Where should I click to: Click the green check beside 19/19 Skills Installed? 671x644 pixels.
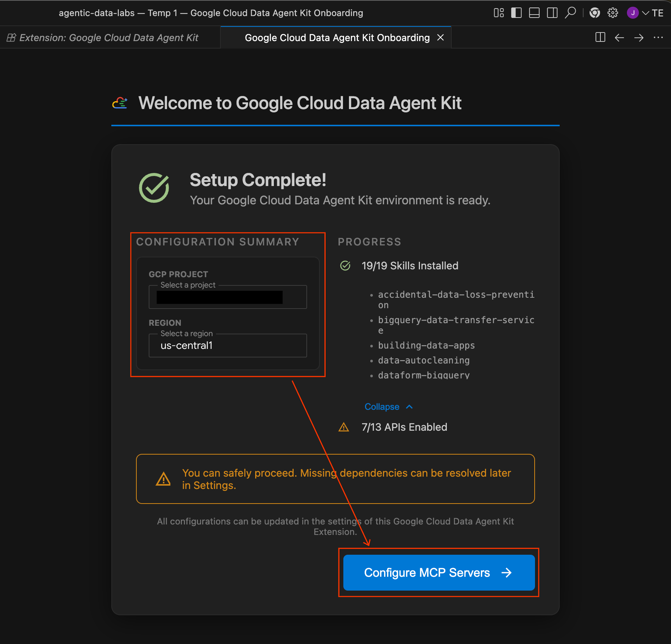coord(345,266)
